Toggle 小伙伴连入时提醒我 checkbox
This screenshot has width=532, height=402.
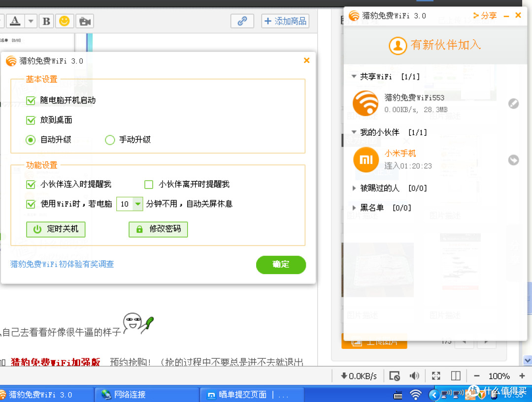point(31,185)
